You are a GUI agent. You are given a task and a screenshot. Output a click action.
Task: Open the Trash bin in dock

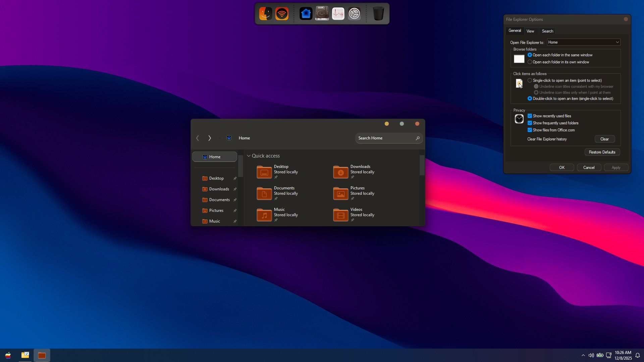pos(378,14)
